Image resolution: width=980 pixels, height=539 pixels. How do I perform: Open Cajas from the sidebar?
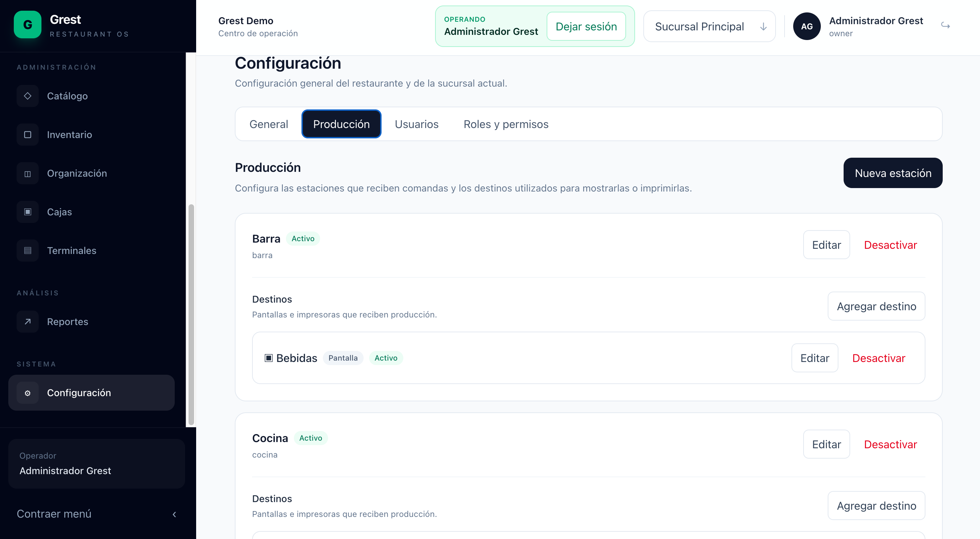click(x=91, y=212)
